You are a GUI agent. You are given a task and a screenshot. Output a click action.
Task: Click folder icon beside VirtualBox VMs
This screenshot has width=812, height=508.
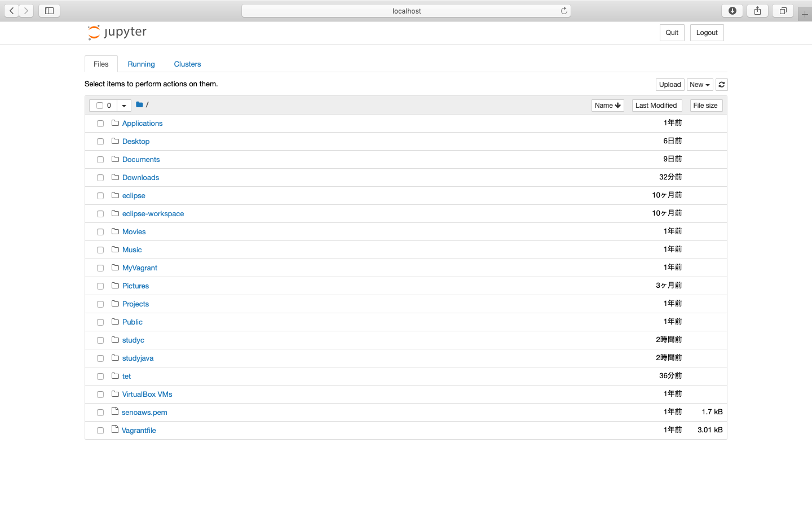(115, 394)
